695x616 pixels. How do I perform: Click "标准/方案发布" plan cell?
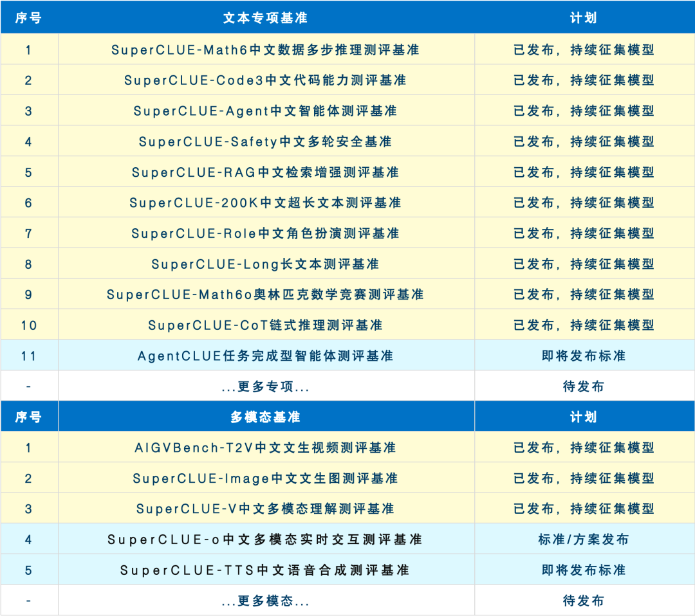[584, 539]
